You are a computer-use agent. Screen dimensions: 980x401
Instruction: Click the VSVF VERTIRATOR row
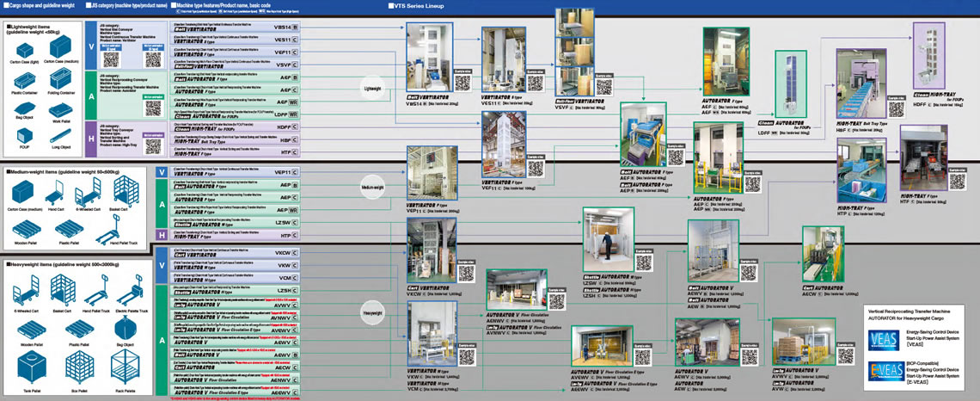click(x=236, y=65)
